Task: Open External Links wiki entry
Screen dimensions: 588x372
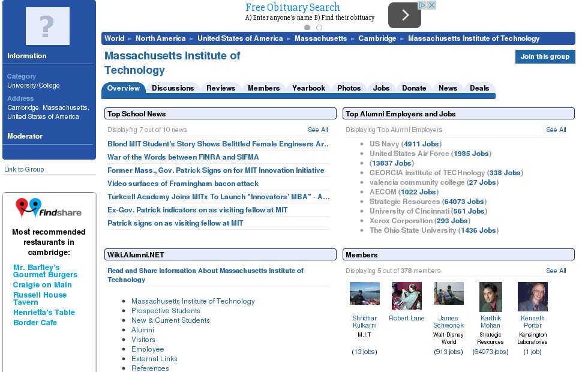Action: pyautogui.click(x=154, y=359)
